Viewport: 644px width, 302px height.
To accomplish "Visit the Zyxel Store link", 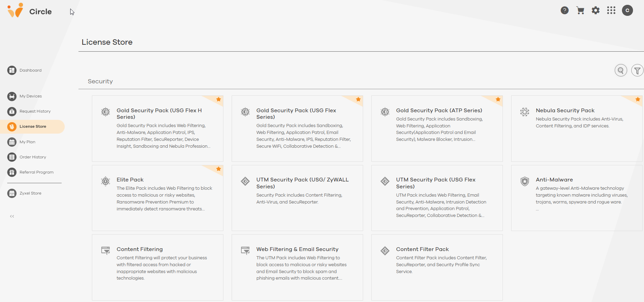I will pos(30,193).
